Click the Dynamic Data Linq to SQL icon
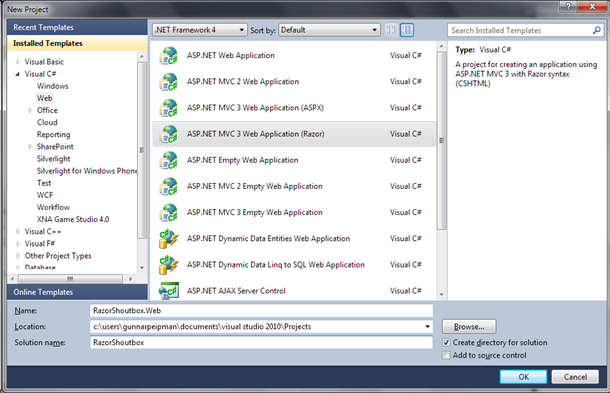Screen dimensions: 610x393 coord(168,265)
